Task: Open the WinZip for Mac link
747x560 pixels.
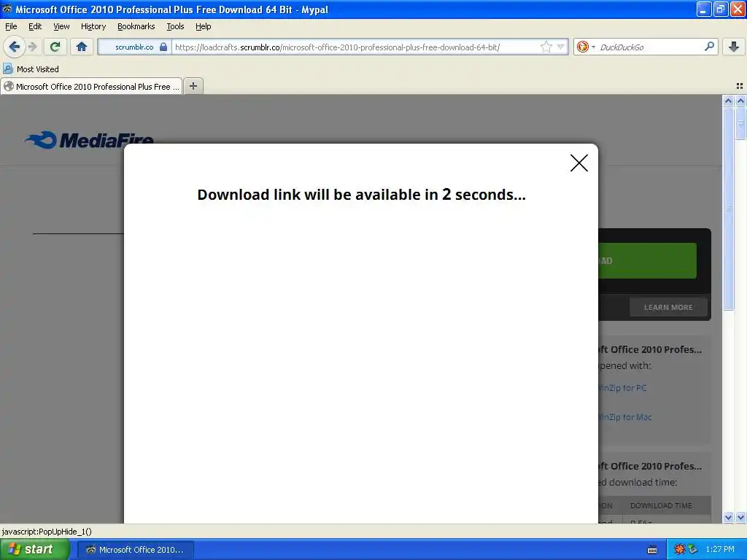Action: point(625,416)
